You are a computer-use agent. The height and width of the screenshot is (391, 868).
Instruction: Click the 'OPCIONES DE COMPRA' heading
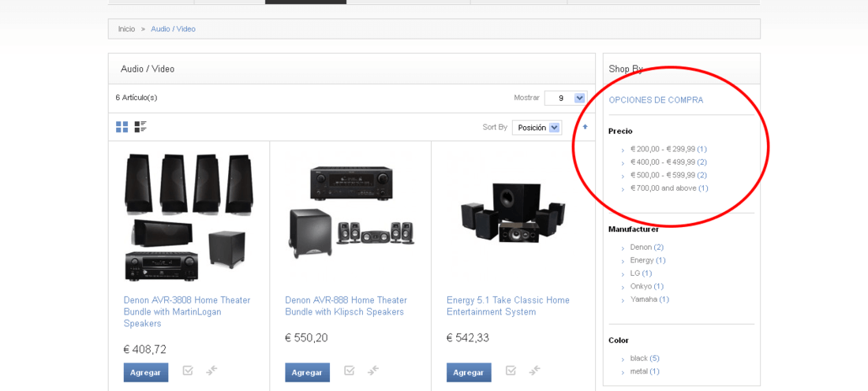[x=656, y=100]
